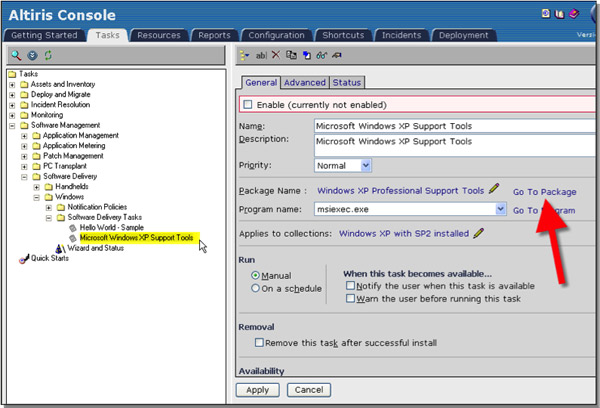Image resolution: width=600 pixels, height=408 pixels.
Task: Switch to the Advanced tab
Action: point(305,83)
